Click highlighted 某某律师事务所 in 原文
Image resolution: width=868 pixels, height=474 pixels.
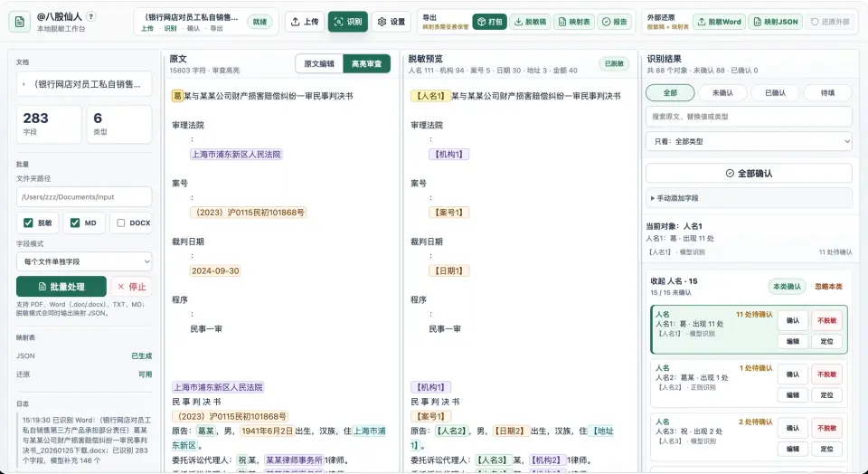point(294,460)
